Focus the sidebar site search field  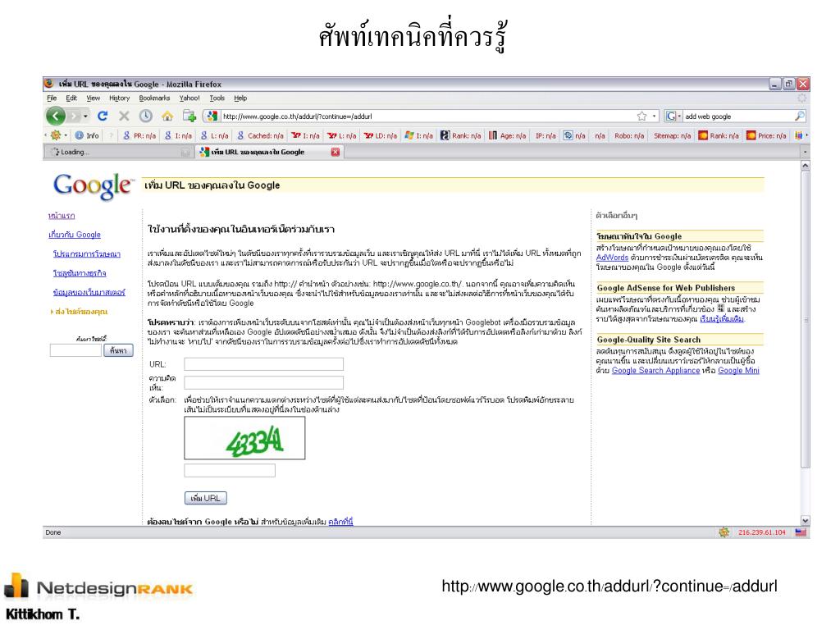(75, 350)
